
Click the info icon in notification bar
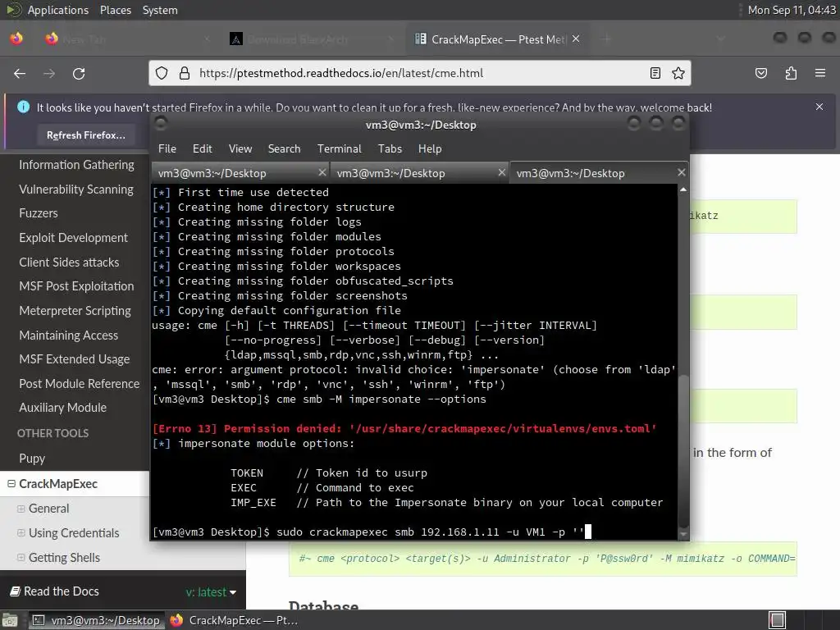click(x=24, y=107)
